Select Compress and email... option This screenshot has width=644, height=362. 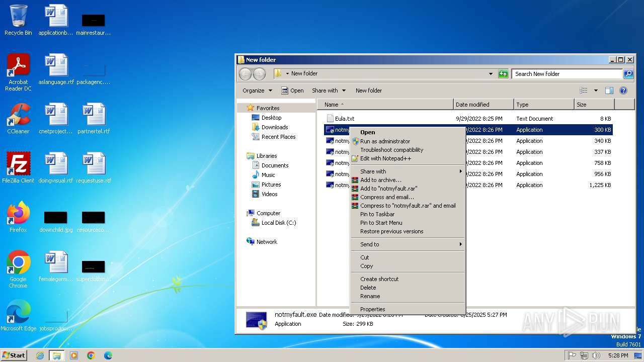pyautogui.click(x=408, y=197)
